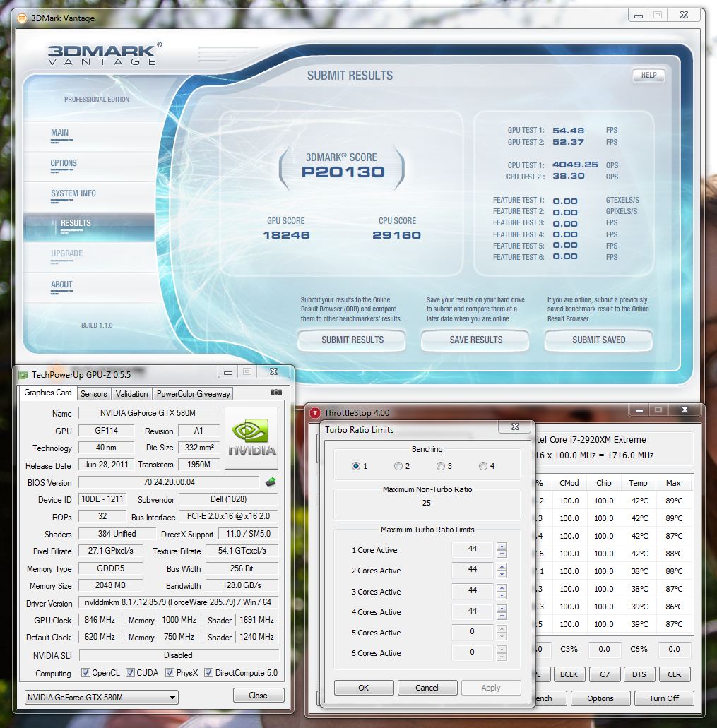Click the GPU score value 18246
This screenshot has width=717, height=728.
coord(286,235)
